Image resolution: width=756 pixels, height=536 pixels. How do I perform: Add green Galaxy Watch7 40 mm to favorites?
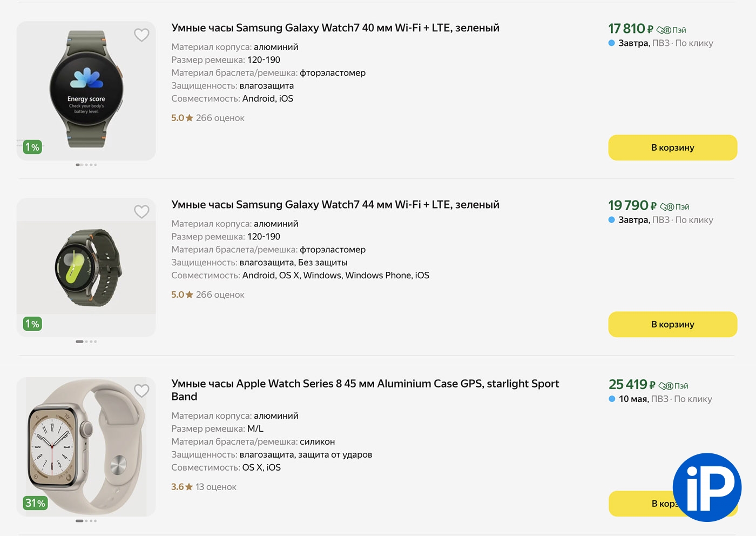(x=141, y=35)
